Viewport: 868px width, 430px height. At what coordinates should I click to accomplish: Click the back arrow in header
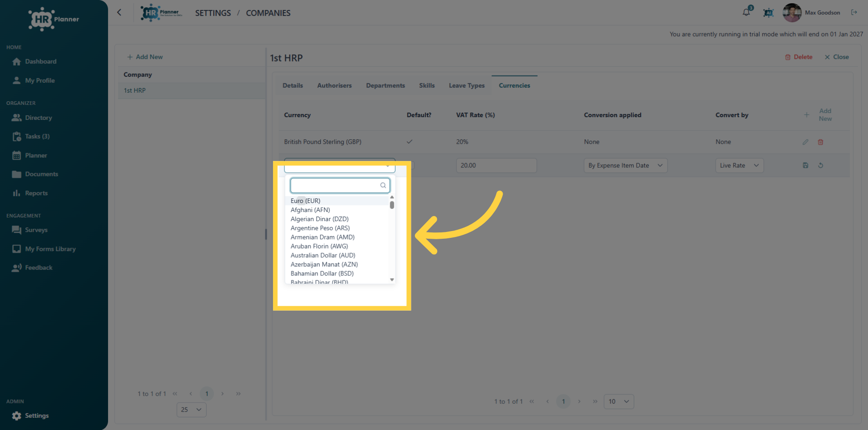click(x=119, y=12)
